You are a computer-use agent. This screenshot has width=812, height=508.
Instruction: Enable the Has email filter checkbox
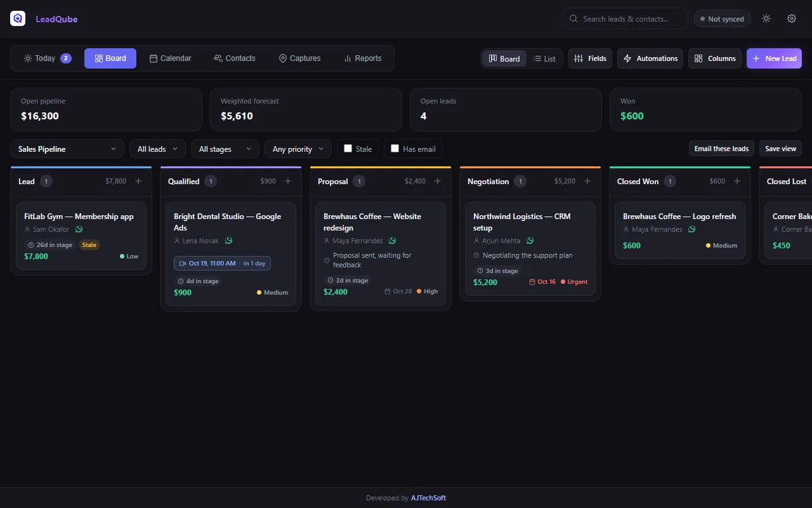click(x=395, y=149)
